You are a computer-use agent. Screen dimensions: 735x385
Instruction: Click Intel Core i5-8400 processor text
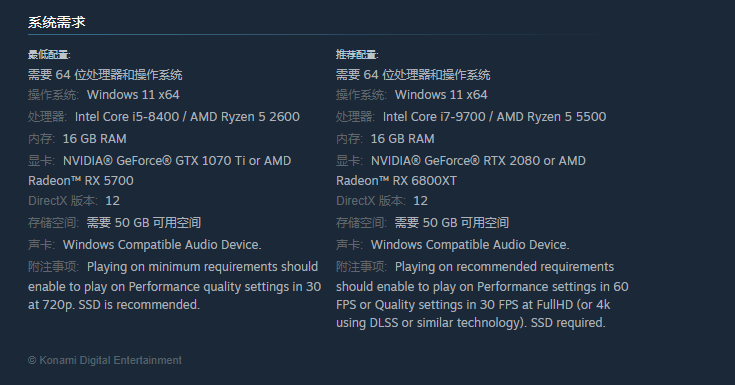127,117
